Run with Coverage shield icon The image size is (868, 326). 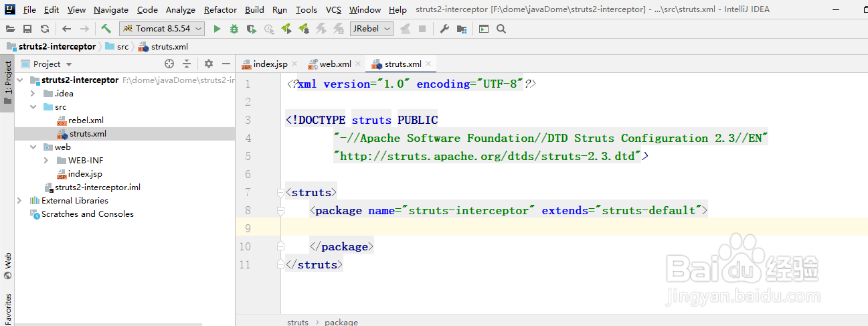point(252,29)
